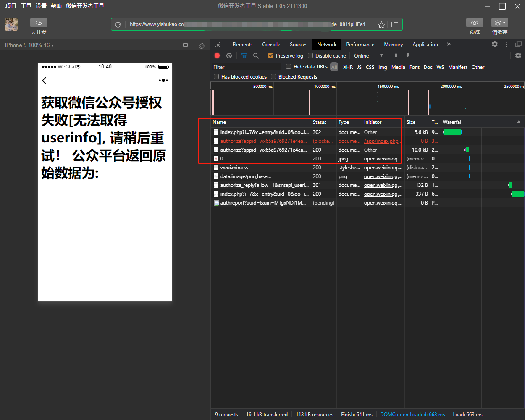
Task: Select the authorize_reply request row
Action: 367,185
